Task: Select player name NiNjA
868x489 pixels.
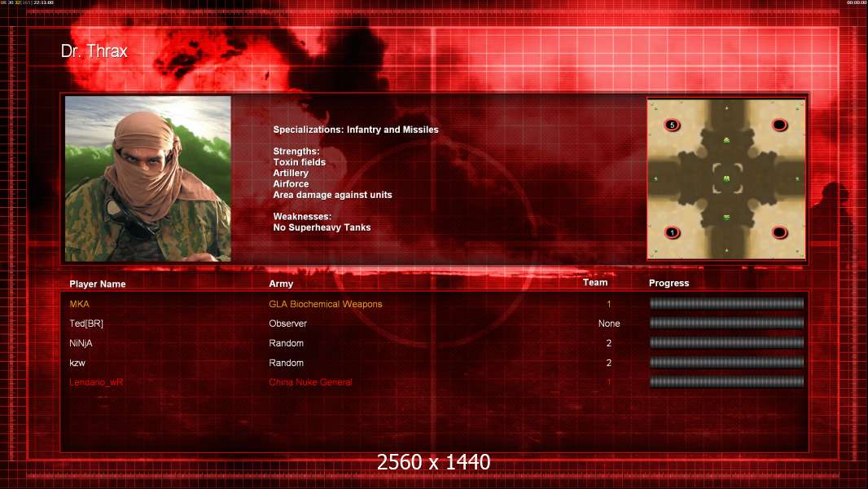Action: [81, 343]
